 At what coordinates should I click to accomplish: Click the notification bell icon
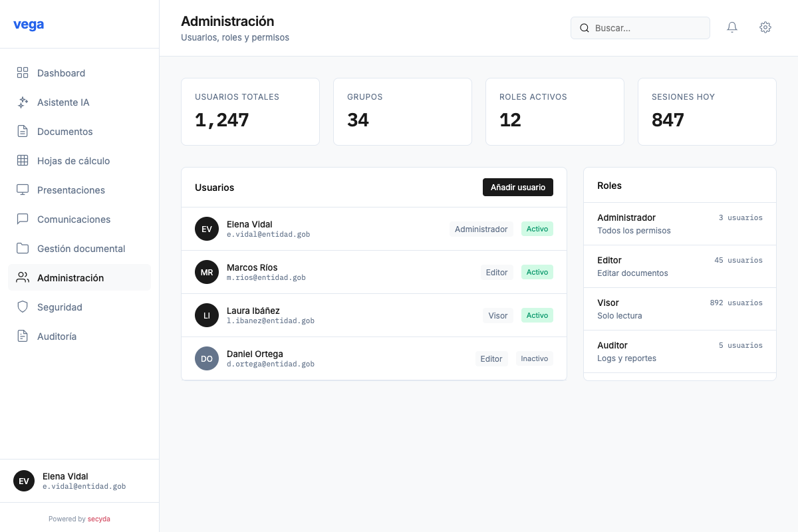click(x=732, y=27)
